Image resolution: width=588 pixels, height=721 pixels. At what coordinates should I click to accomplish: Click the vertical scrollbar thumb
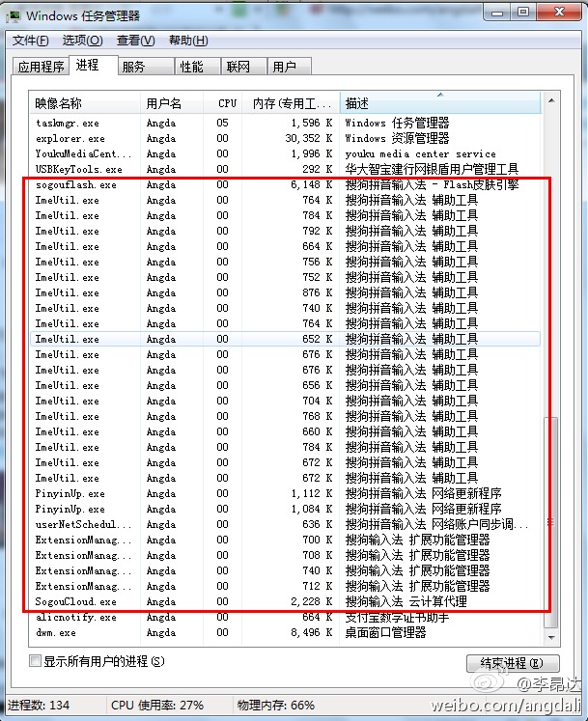(x=550, y=522)
